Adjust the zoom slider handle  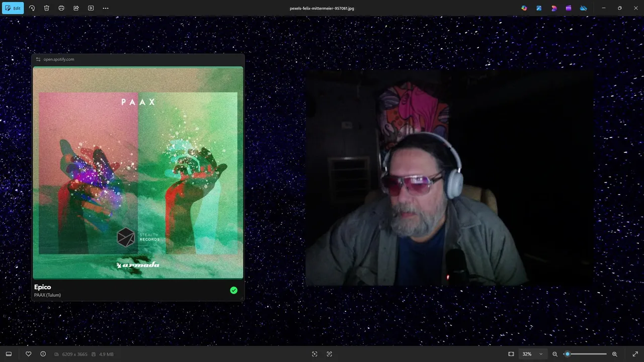568,354
